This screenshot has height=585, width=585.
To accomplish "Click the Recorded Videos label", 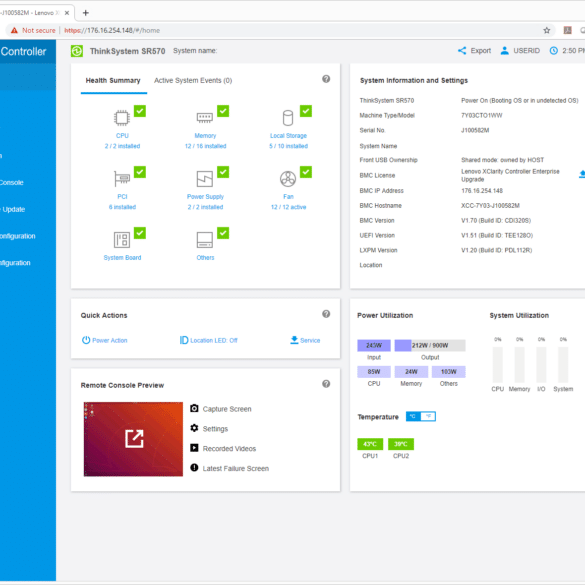I will click(229, 448).
